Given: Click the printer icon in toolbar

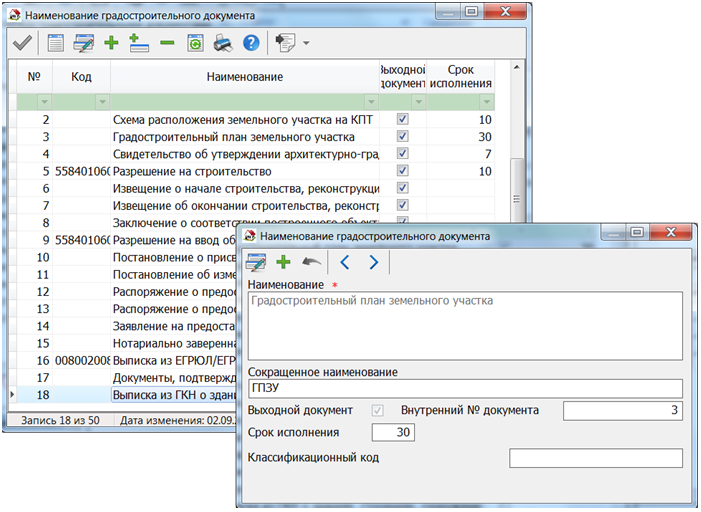Looking at the screenshot, I should 223,43.
